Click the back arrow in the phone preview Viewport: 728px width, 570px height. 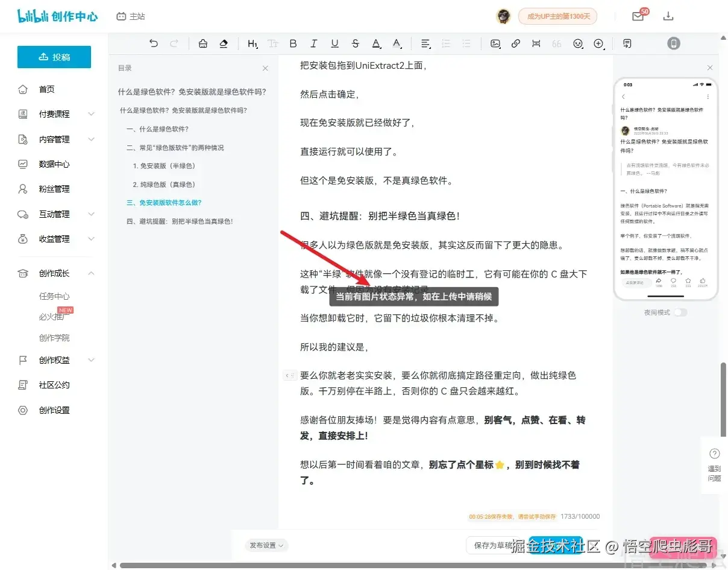(x=623, y=97)
